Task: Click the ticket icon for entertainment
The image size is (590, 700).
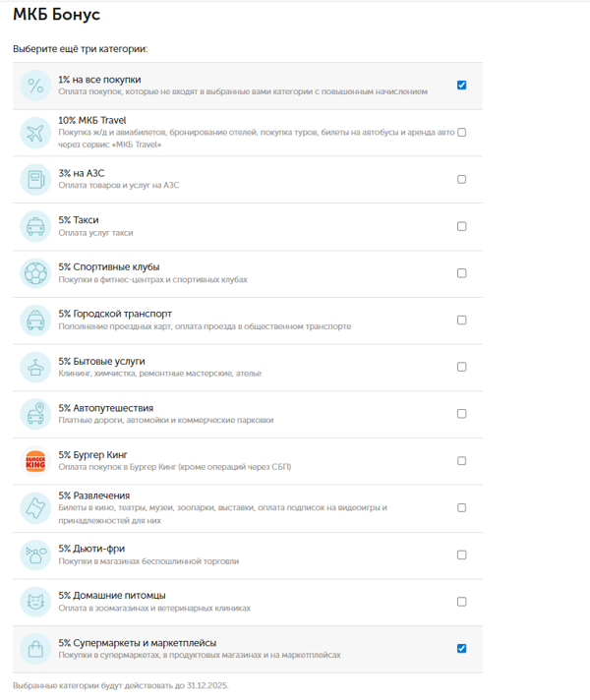Action: 35,508
